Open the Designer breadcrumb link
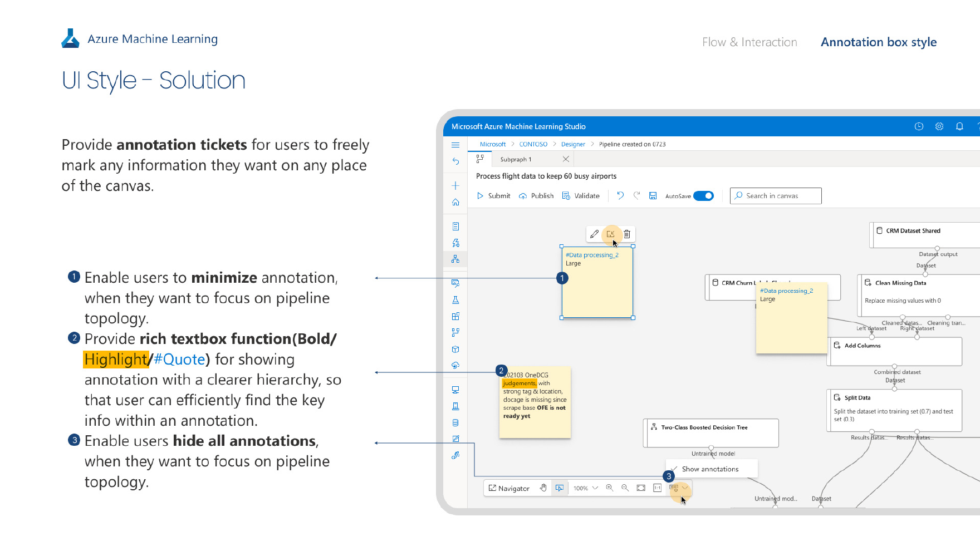Image resolution: width=980 pixels, height=551 pixels. 573,144
